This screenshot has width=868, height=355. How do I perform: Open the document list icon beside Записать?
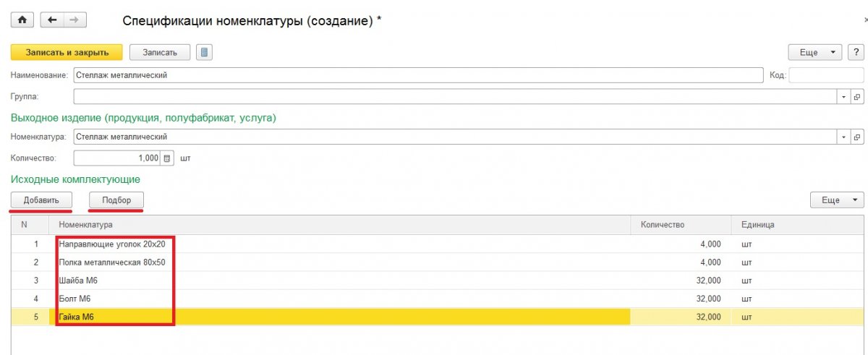[205, 53]
